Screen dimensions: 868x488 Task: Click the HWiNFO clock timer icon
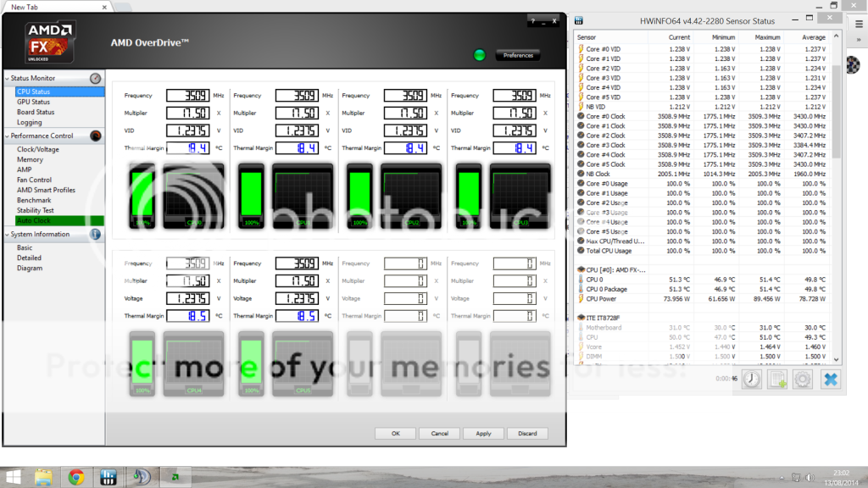(752, 379)
